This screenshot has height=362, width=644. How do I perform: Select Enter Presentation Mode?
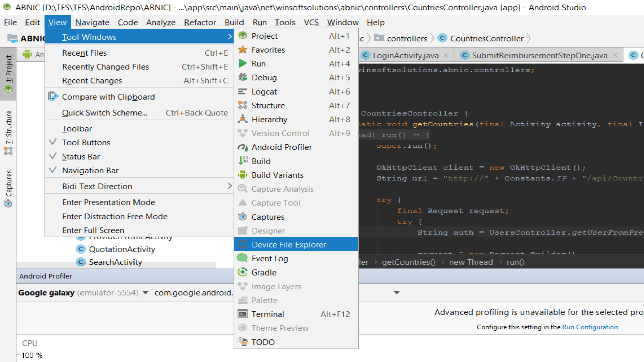tap(108, 202)
